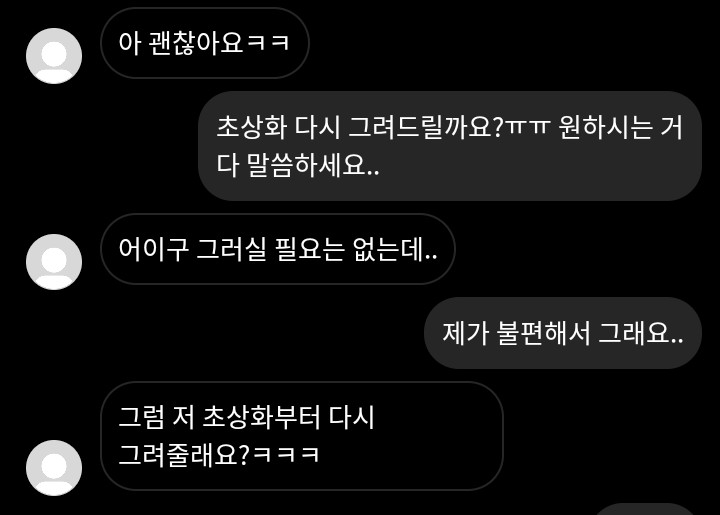
Task: Click the text "원하시는" in sent bubble
Action: (x=605, y=127)
